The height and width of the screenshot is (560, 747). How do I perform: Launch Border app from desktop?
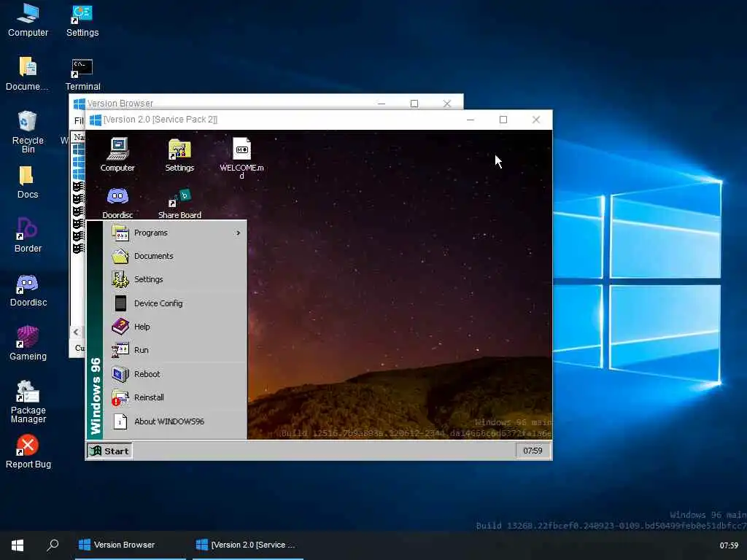click(28, 236)
